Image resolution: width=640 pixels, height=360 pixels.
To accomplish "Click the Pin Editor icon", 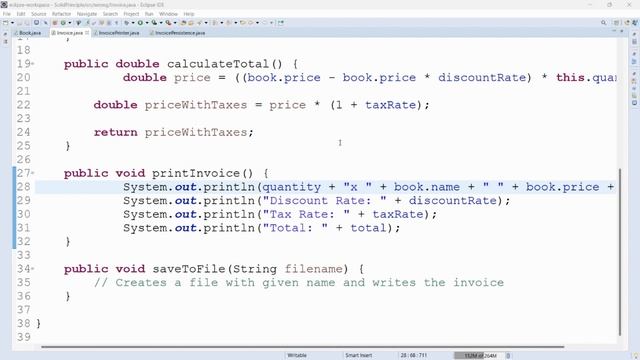I will point(281,23).
